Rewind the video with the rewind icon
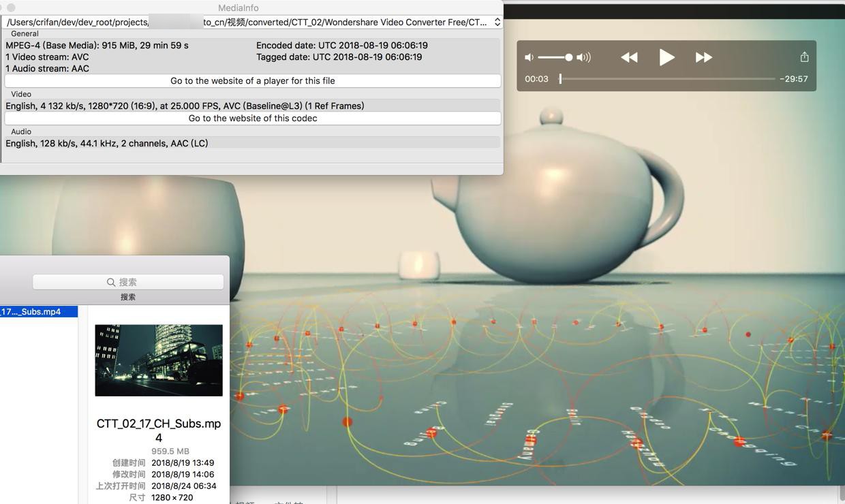 pyautogui.click(x=629, y=57)
